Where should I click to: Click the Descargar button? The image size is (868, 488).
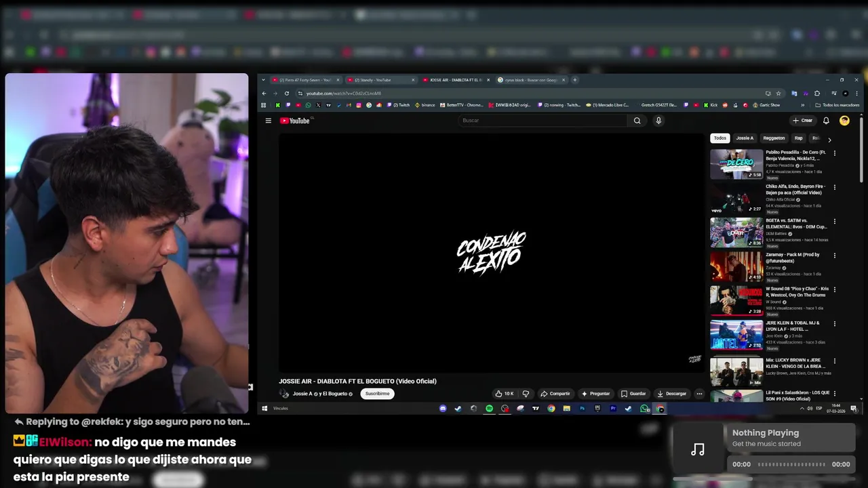(x=672, y=394)
